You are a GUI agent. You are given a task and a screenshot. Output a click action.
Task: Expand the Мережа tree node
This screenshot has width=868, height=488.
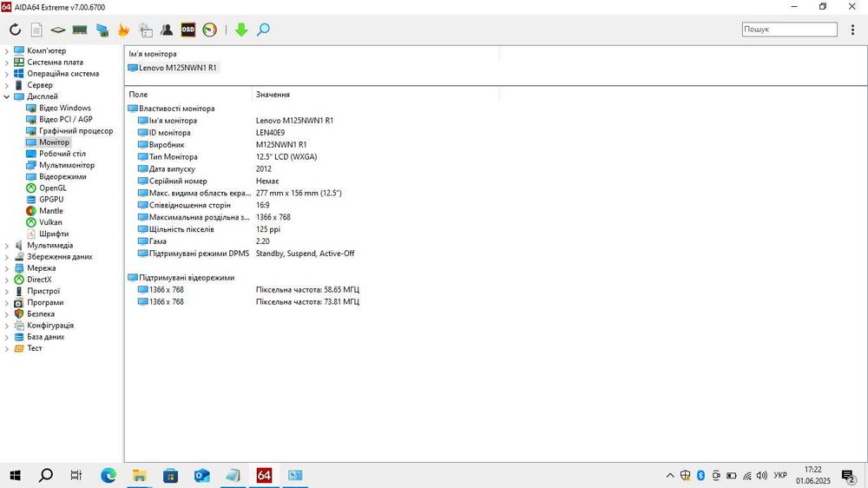point(7,268)
